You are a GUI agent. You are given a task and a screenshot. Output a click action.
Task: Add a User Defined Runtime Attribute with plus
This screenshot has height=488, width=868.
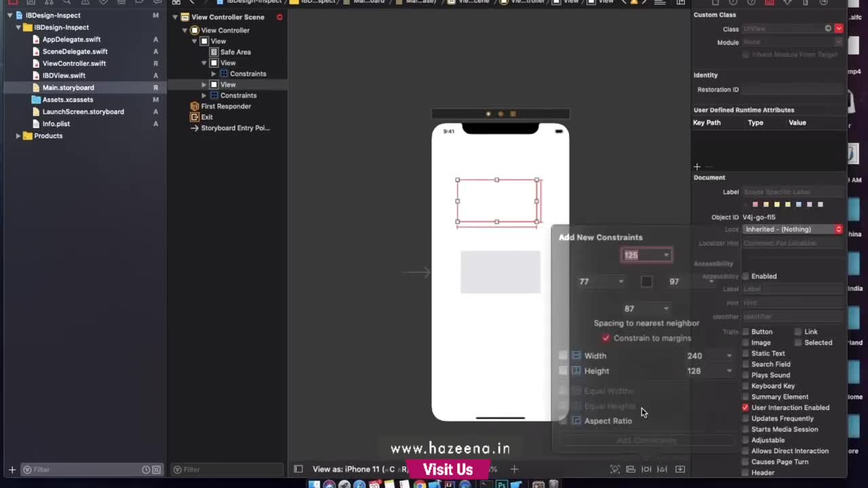coord(696,166)
